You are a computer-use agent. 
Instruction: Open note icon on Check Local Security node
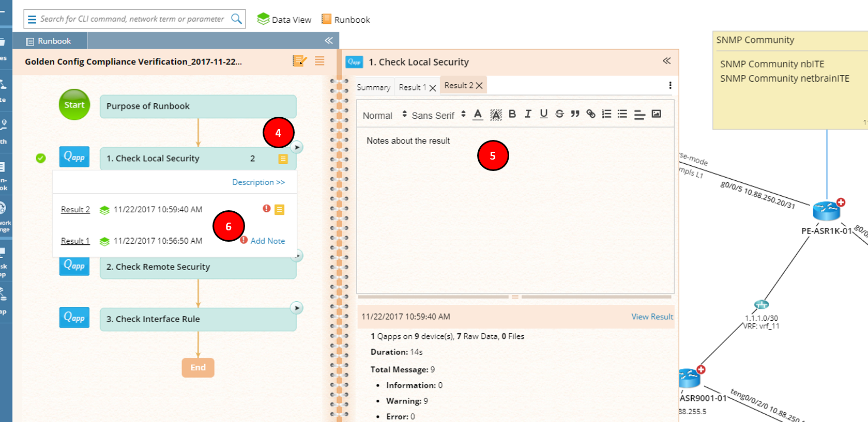tap(283, 159)
